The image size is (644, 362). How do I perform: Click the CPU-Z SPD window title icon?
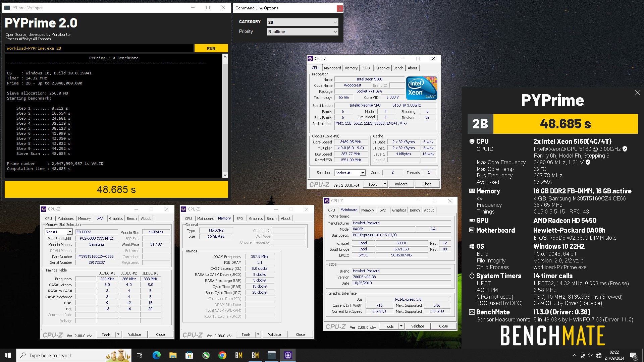click(x=44, y=209)
